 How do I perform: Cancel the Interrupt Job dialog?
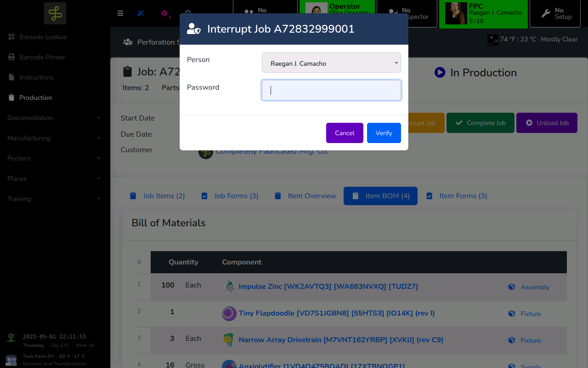point(345,133)
